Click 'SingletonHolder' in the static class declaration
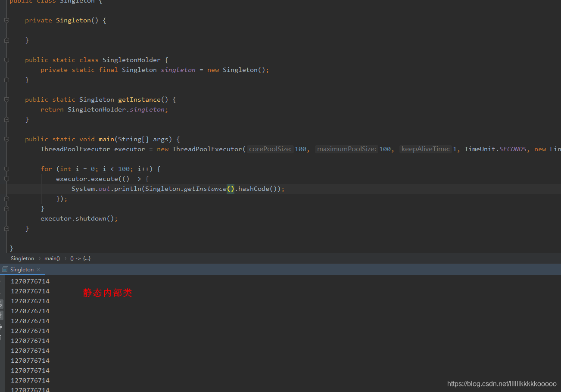The image size is (561, 392). [x=131, y=60]
